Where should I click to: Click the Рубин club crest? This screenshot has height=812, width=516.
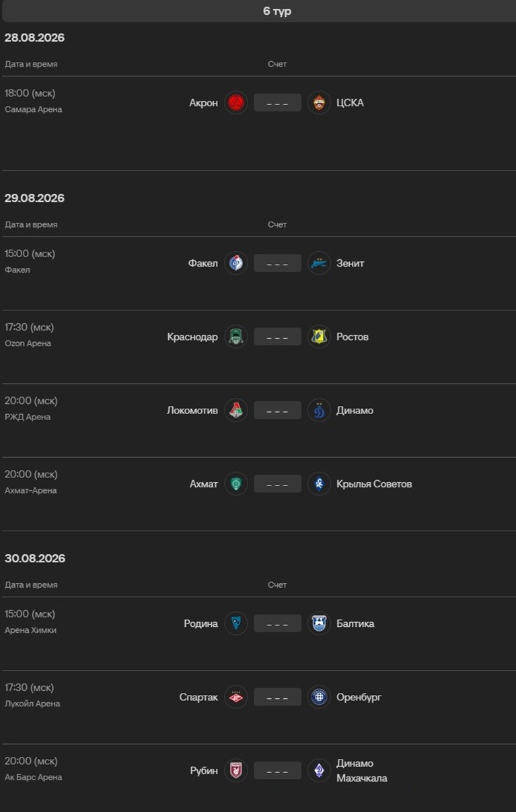coord(236,770)
